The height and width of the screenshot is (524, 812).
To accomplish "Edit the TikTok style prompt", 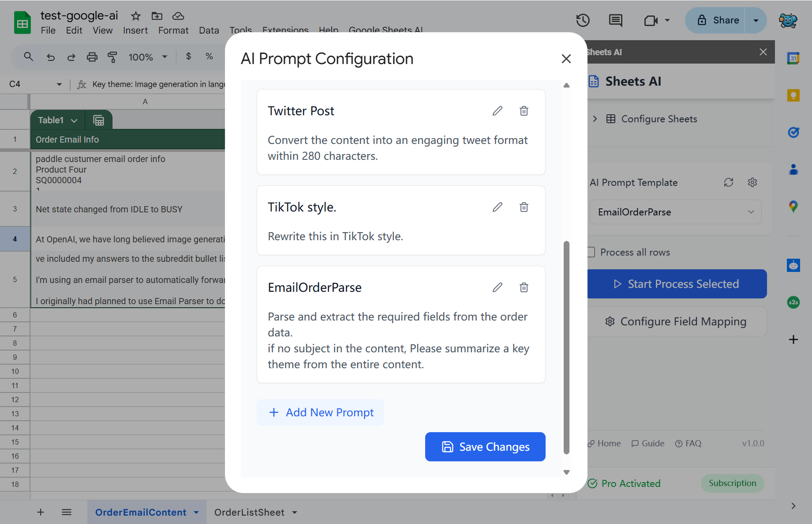I will [497, 207].
